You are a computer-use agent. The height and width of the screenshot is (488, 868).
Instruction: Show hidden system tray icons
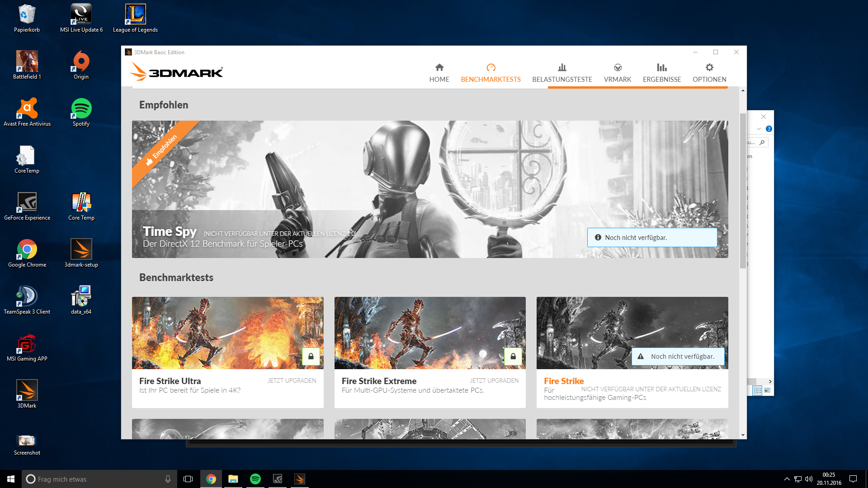click(787, 479)
